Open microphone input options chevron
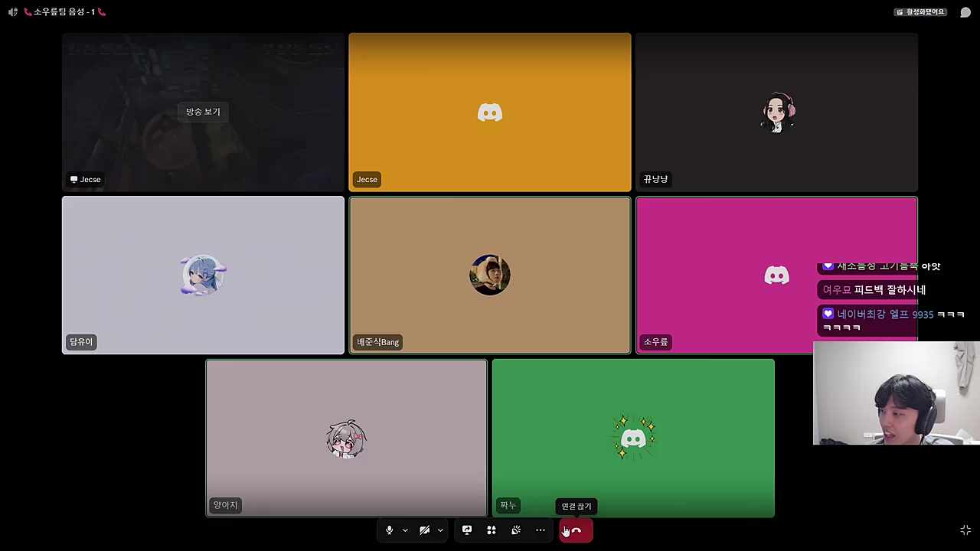The width and height of the screenshot is (980, 551). click(x=405, y=530)
